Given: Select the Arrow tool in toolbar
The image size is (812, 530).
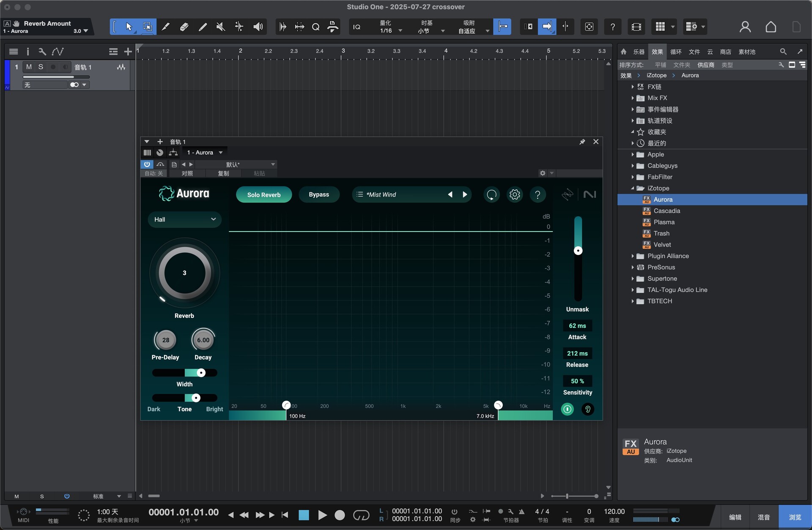Looking at the screenshot, I should (129, 27).
